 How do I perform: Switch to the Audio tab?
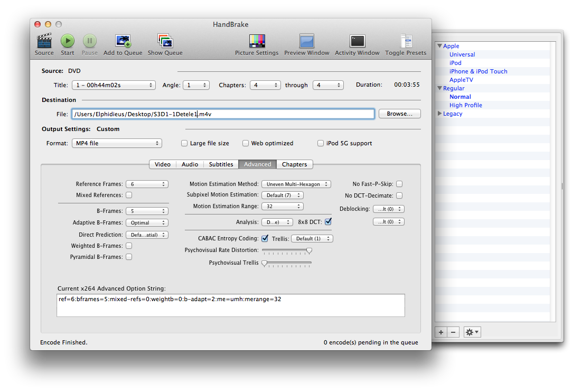[190, 164]
